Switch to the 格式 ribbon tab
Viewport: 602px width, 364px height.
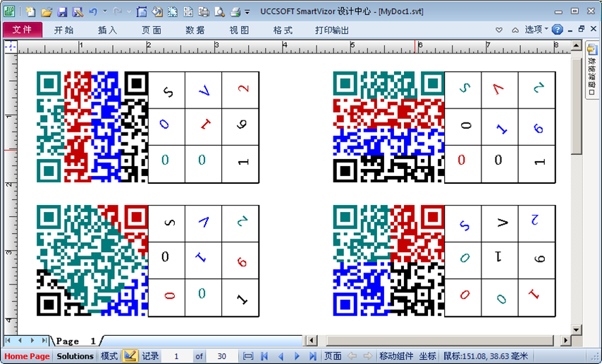pos(283,30)
